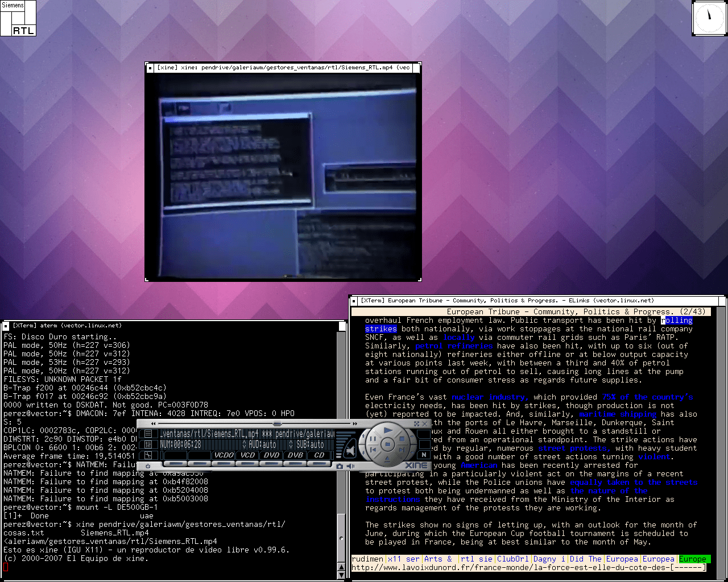This screenshot has height=582, width=728.
Task: Open xine setup wrench icon
Action: click(148, 455)
